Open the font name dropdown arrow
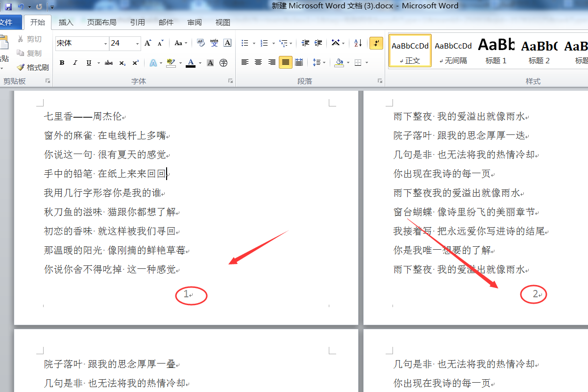The width and height of the screenshot is (588, 392). (x=105, y=44)
